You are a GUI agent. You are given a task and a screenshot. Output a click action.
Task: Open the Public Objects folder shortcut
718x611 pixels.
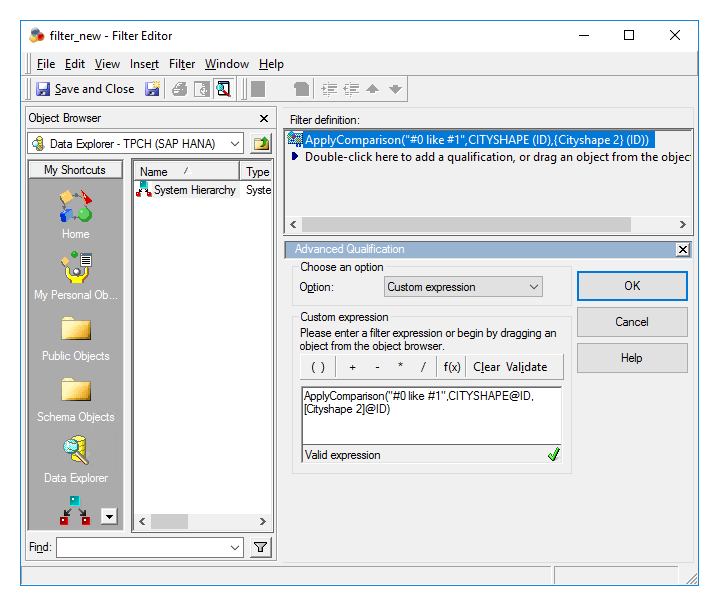pos(76,339)
